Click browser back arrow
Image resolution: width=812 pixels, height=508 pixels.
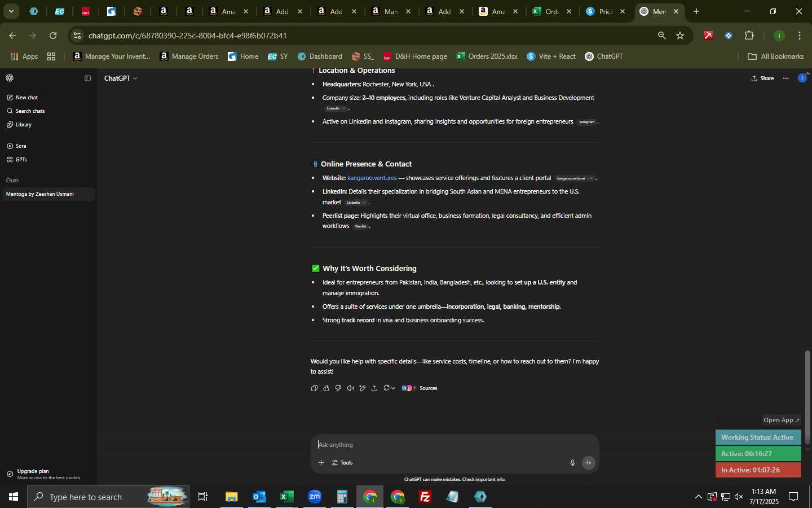(x=12, y=36)
